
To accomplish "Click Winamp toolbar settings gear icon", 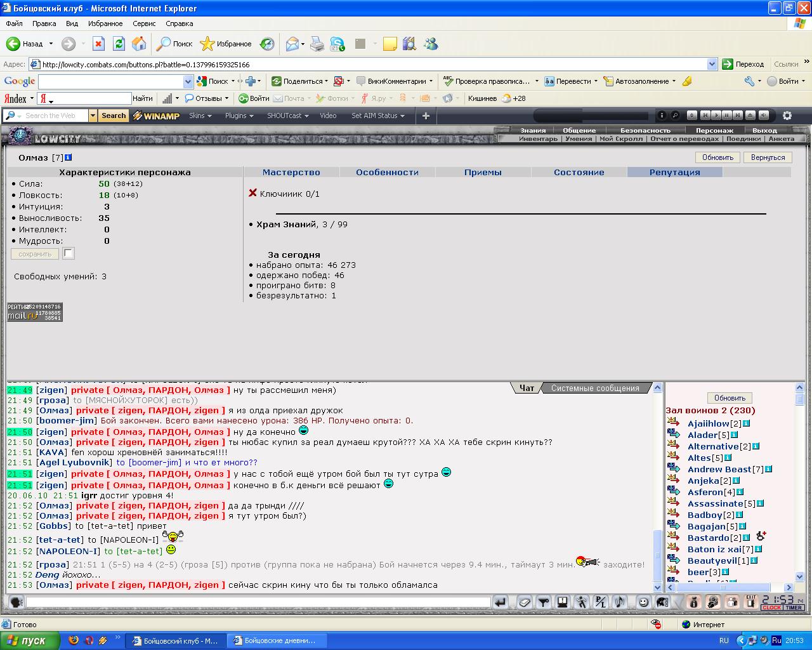I will pyautogui.click(x=787, y=116).
